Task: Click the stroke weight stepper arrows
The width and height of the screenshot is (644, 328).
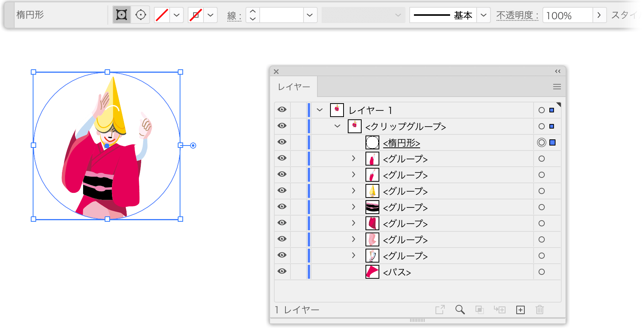Action: 253,15
